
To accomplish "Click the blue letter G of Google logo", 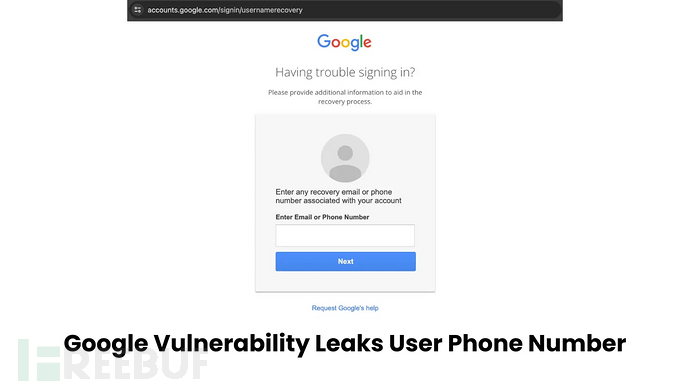I will tap(323, 41).
